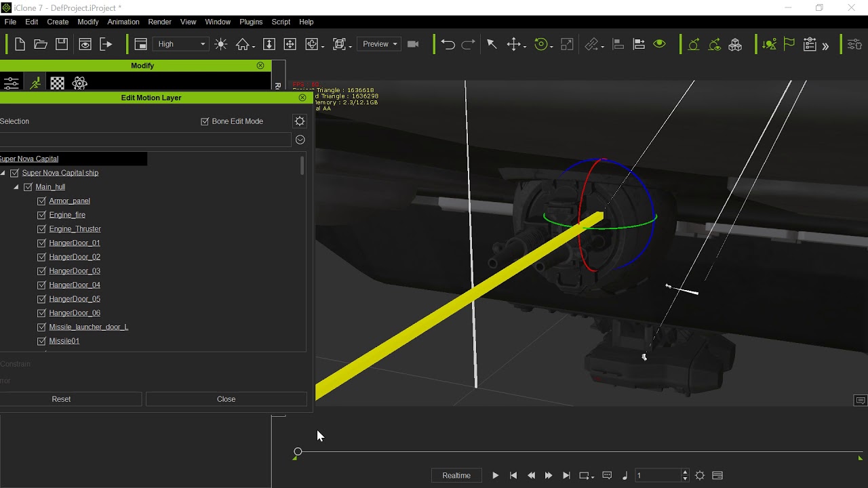Image resolution: width=868 pixels, height=488 pixels.
Task: Click the home camera view icon
Action: 243,44
